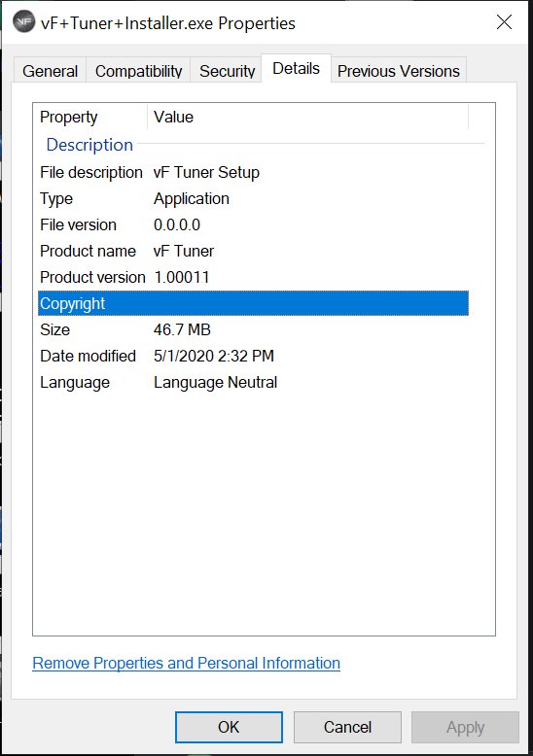Select the Product version row label
This screenshot has width=533, height=756.
(92, 277)
